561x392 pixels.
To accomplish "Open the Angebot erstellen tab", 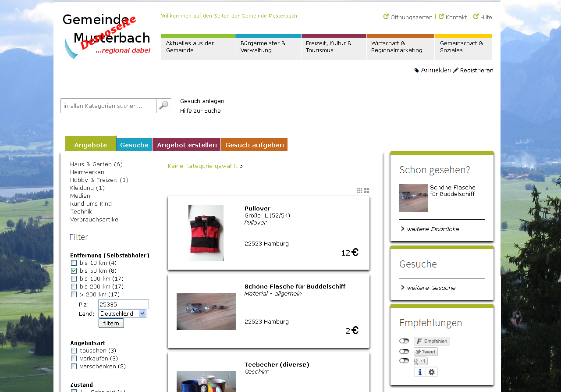I will 187,145.
